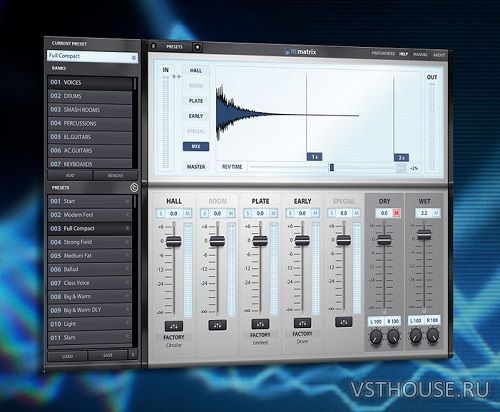Turn the DRY right pan knob

pyautogui.click(x=393, y=335)
